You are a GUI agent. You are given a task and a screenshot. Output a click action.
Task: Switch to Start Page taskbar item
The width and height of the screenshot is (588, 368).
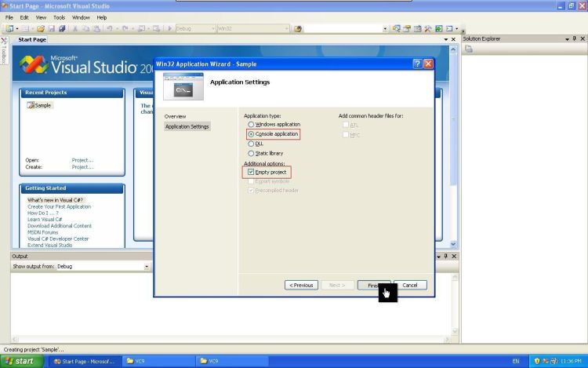(85, 361)
